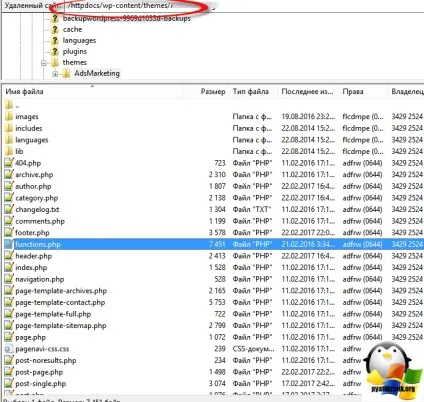Click the changelog.txt file icon
The width and height of the screenshot is (424, 402).
click(9, 209)
